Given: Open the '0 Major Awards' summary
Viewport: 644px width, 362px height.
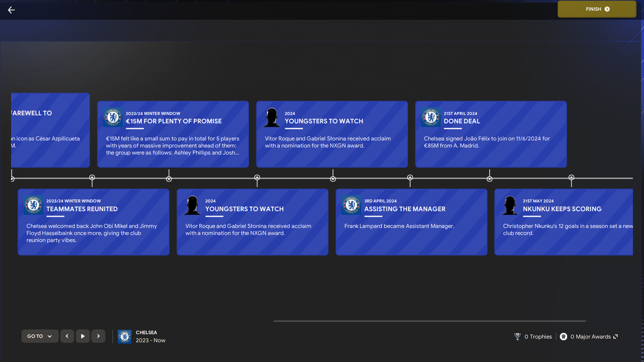Looking at the screenshot, I should tap(590, 337).
